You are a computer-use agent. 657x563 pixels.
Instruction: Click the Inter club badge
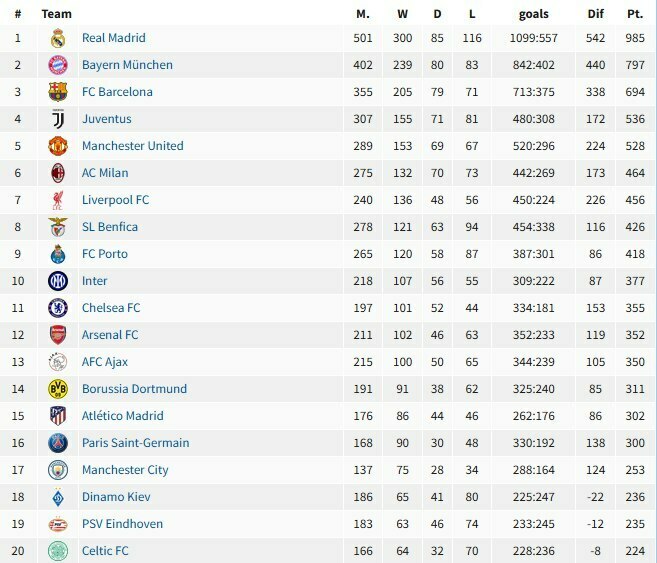tap(58, 281)
